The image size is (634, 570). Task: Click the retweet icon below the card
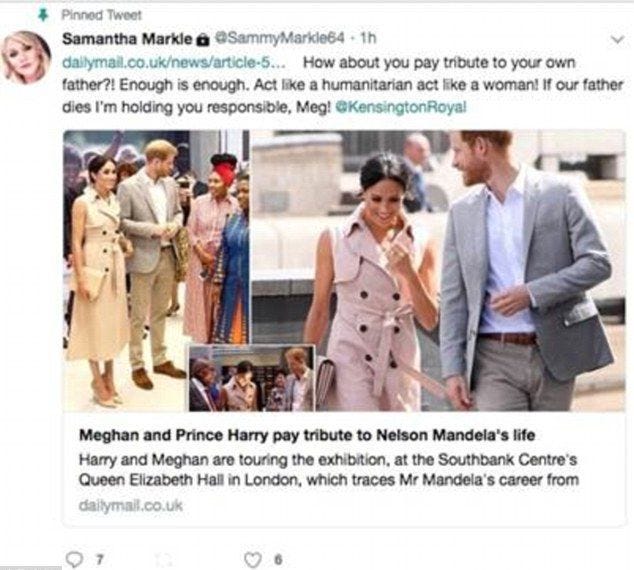tap(164, 560)
